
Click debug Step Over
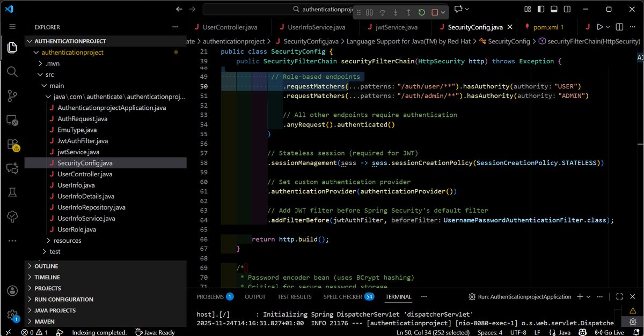(383, 12)
